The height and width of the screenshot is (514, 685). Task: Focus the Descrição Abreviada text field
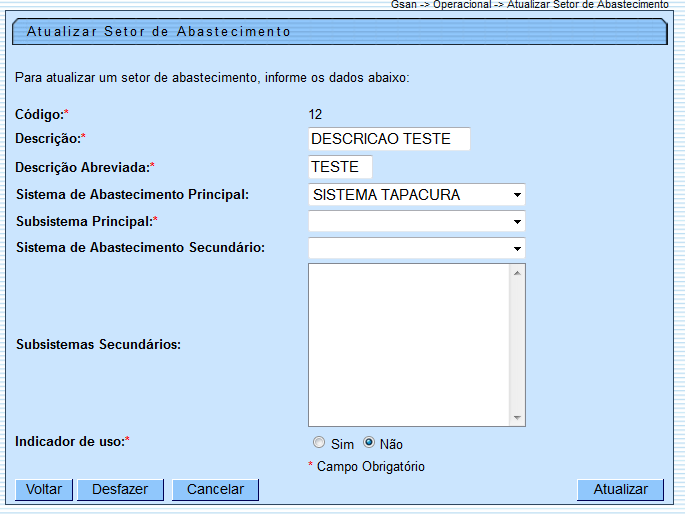340,167
